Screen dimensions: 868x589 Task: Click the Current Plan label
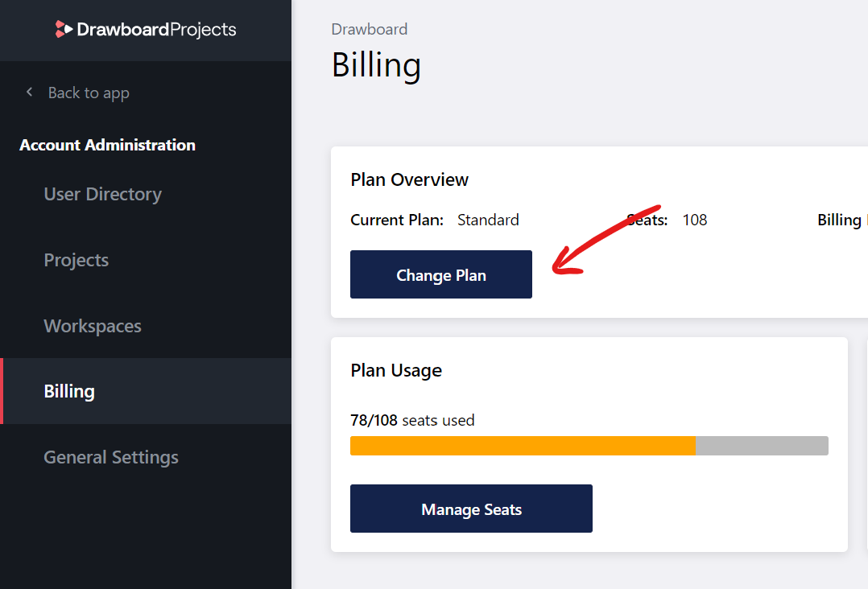pyautogui.click(x=397, y=220)
